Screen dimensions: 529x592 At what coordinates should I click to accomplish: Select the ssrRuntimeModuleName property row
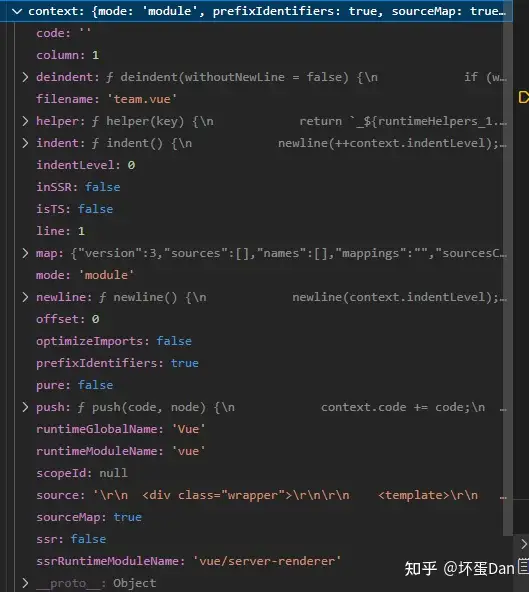pyautogui.click(x=188, y=561)
